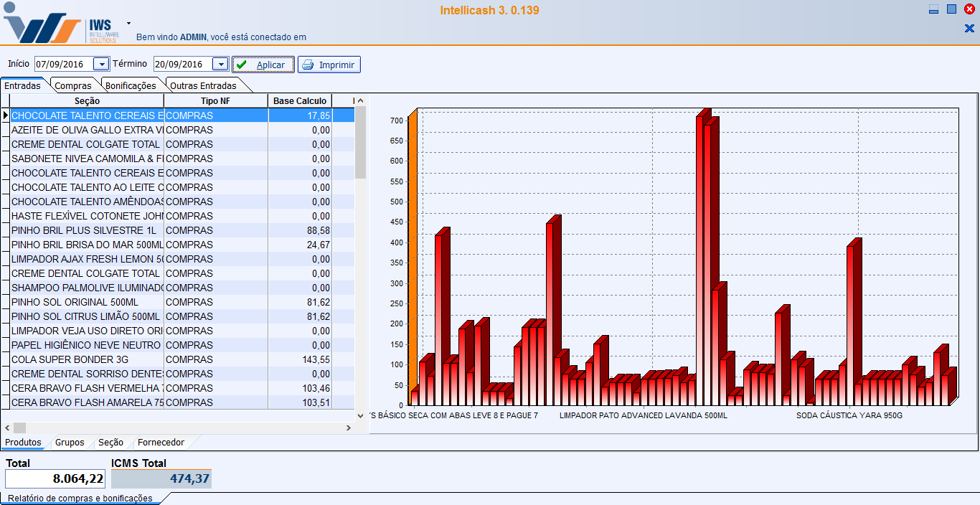The height and width of the screenshot is (505, 980).
Task: Sort by the Seção column header
Action: 87,101
